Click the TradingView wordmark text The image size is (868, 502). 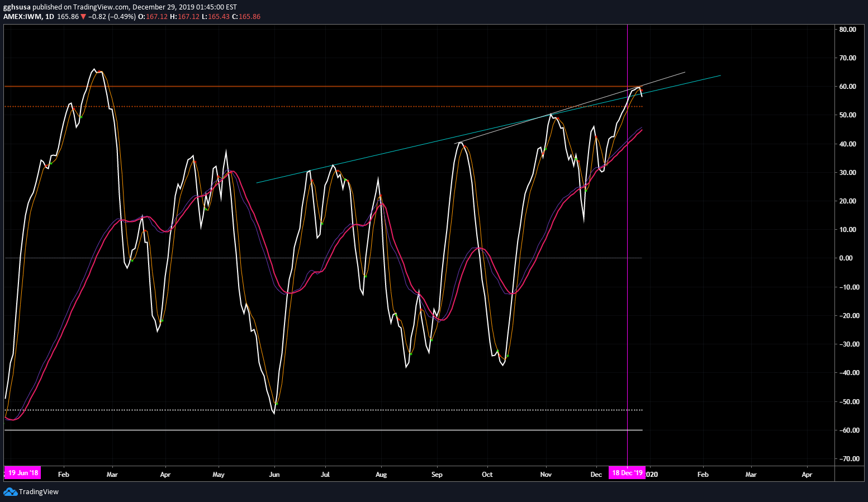39,492
